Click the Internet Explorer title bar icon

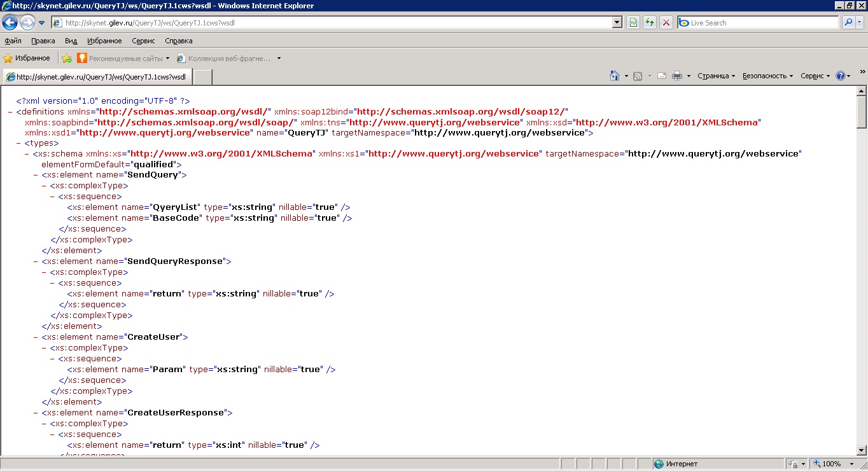pyautogui.click(x=6, y=6)
